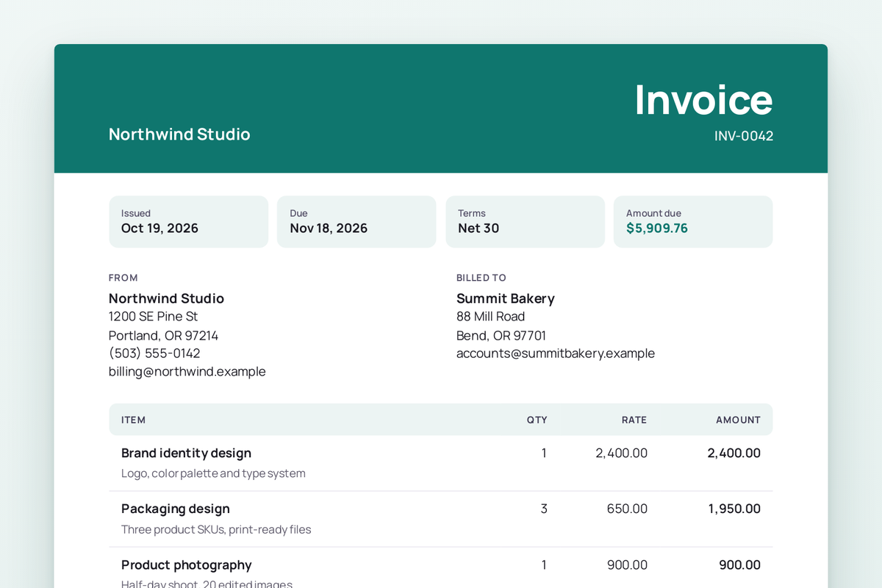Select the address line "1200 SE Pine St"
882x588 pixels.
(153, 317)
